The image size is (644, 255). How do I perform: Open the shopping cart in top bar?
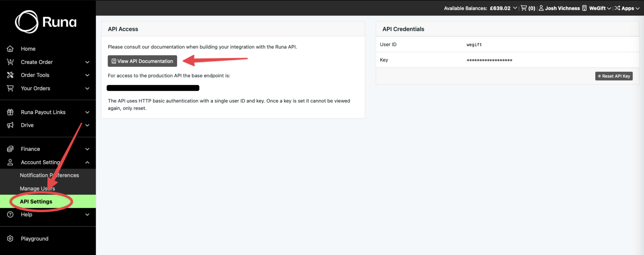[x=524, y=8]
